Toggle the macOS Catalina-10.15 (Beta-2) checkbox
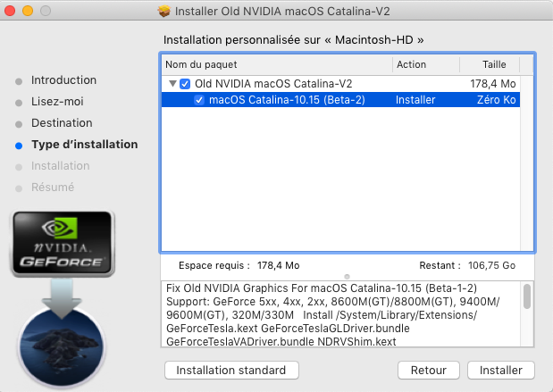The width and height of the screenshot is (553, 392). [x=199, y=100]
